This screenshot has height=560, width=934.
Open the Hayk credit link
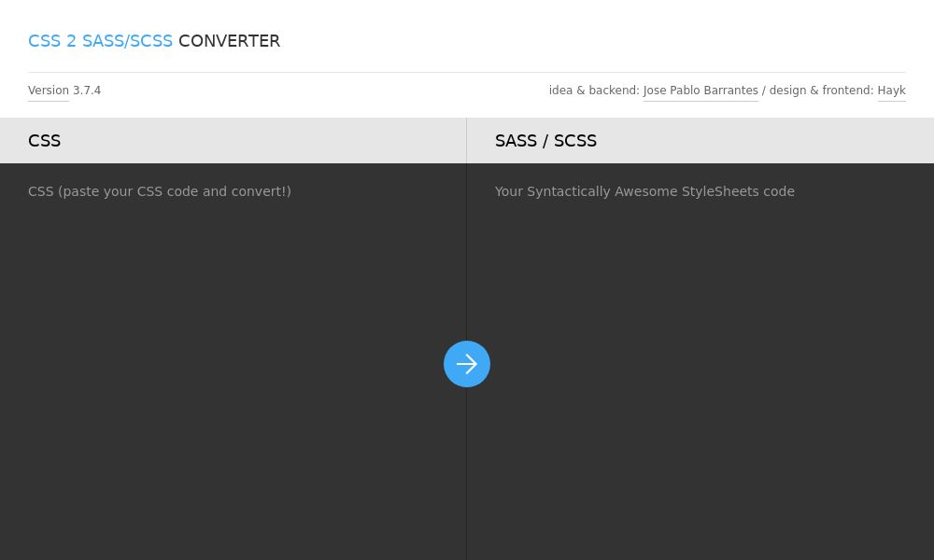(891, 91)
